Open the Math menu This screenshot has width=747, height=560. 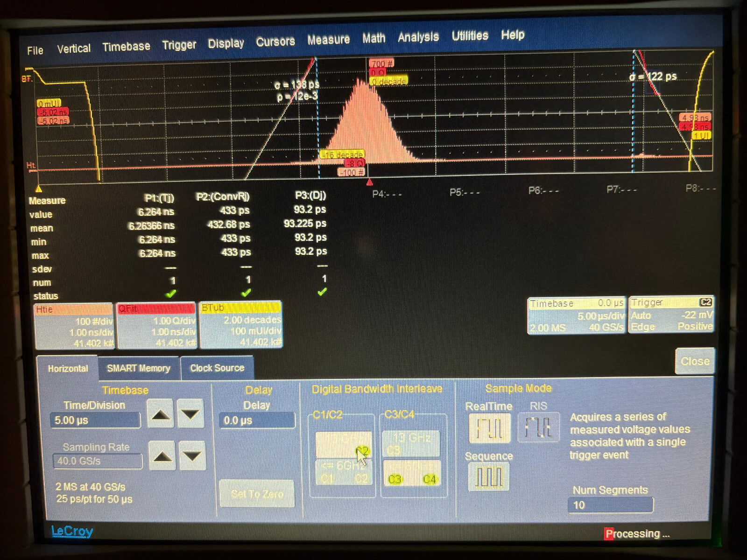tap(374, 38)
